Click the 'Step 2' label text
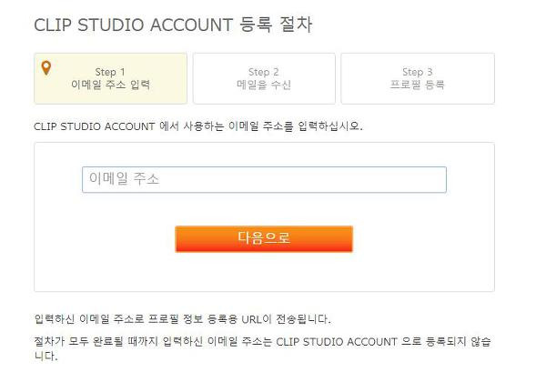546x392 pixels. click(x=264, y=72)
